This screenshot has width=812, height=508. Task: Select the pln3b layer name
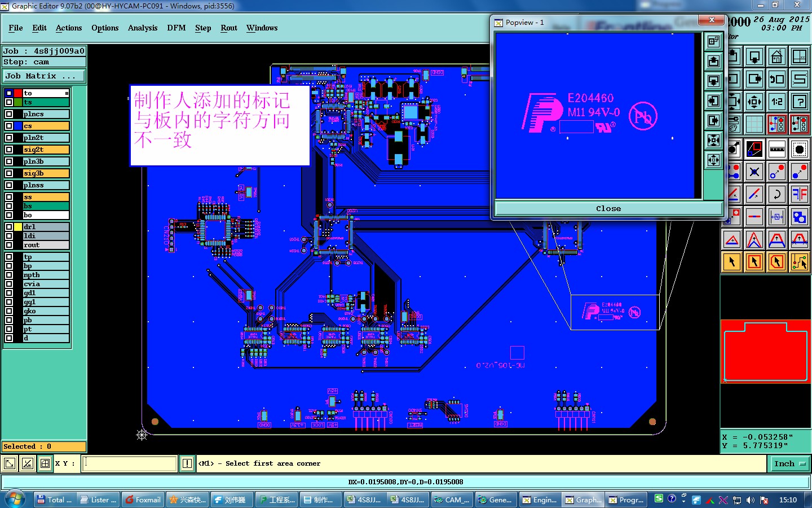46,161
